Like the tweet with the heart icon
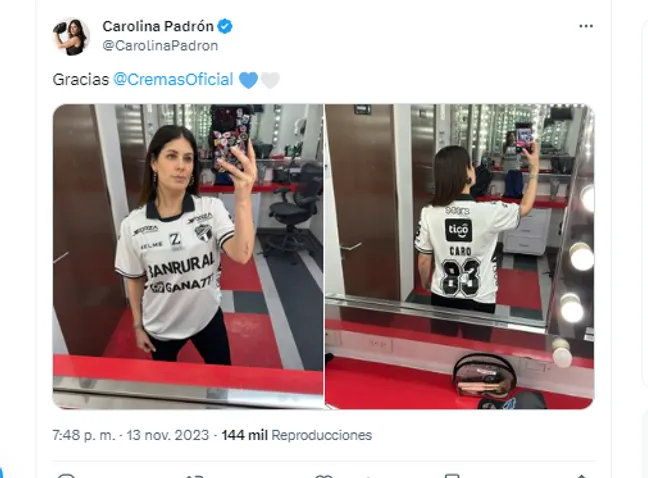This screenshot has width=648, height=478. point(324,476)
